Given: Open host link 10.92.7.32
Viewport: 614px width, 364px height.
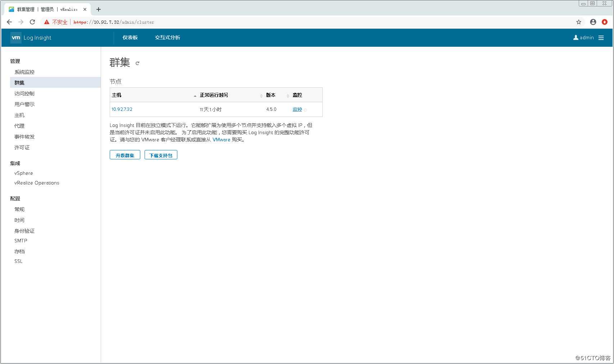Looking at the screenshot, I should [x=122, y=109].
